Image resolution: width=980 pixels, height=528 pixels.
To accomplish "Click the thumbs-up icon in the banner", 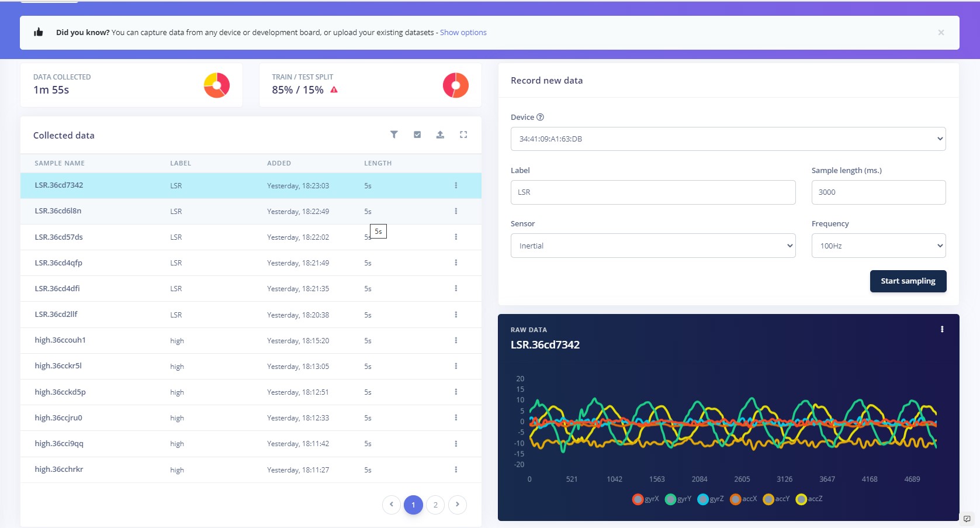I will click(39, 32).
